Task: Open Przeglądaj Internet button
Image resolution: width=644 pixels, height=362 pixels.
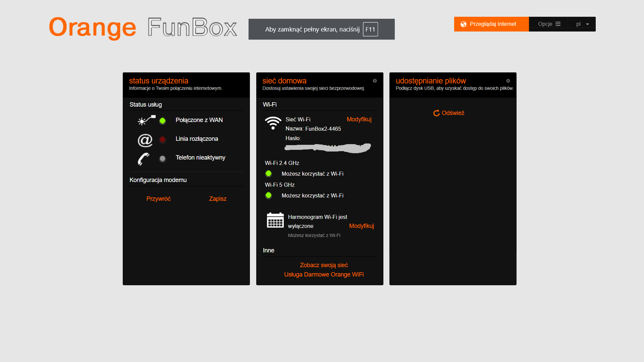Action: [491, 24]
